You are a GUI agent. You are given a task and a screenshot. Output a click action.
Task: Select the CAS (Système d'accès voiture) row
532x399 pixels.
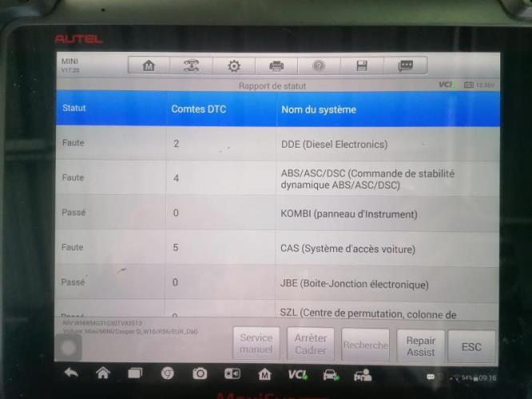pos(347,249)
